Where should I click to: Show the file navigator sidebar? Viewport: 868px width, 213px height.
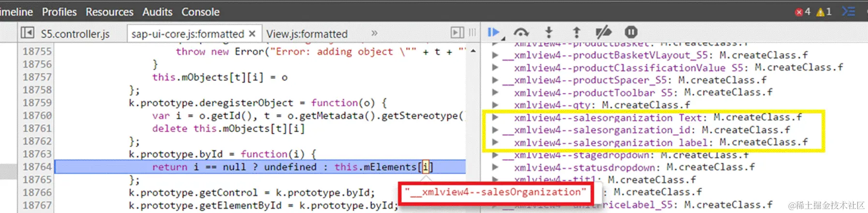pos(28,33)
